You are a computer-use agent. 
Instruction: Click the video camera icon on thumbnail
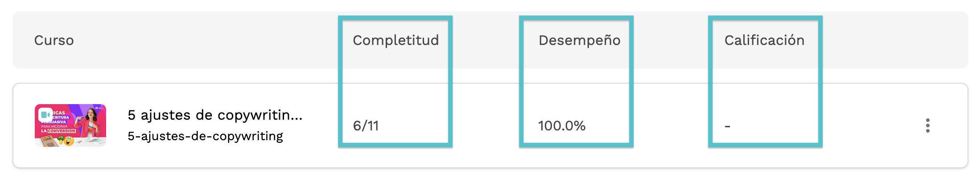point(45,115)
